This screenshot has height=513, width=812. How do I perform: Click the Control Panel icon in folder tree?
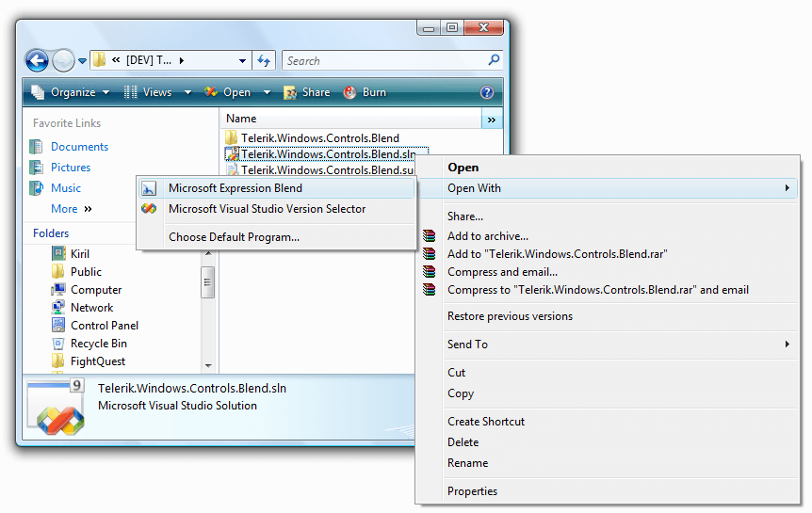coord(58,325)
